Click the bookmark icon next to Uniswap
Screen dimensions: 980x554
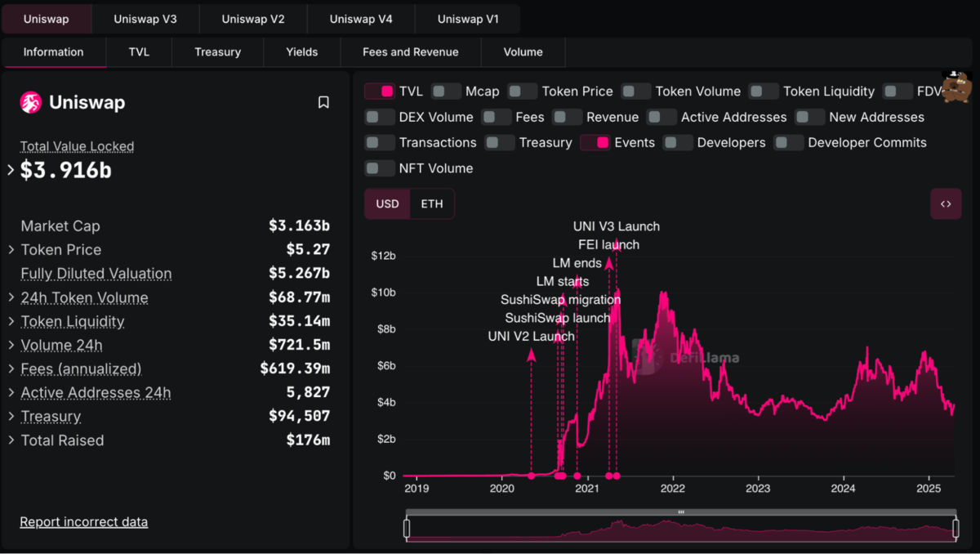[323, 102]
